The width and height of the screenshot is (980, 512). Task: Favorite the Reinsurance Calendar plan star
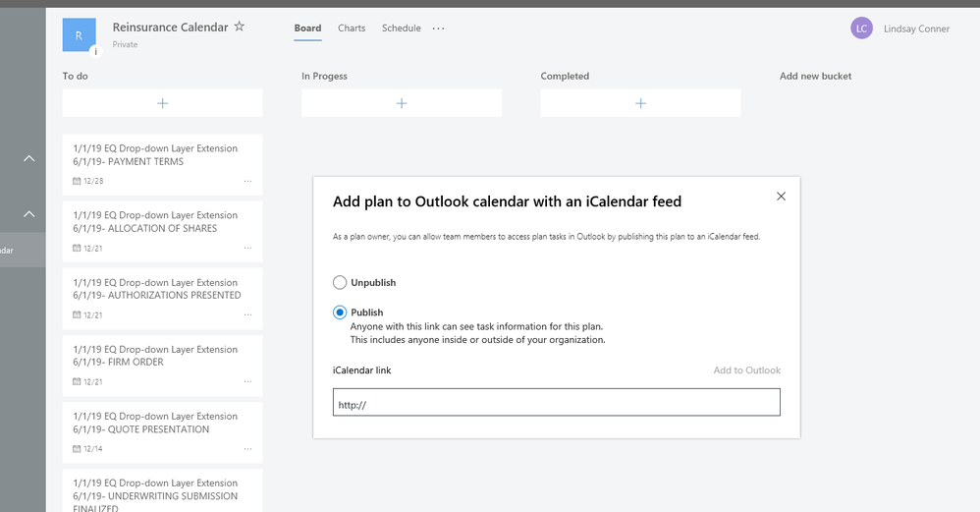239,27
